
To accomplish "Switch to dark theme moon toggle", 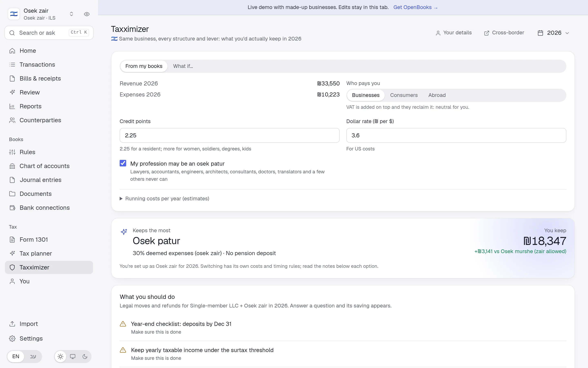I will point(85,357).
